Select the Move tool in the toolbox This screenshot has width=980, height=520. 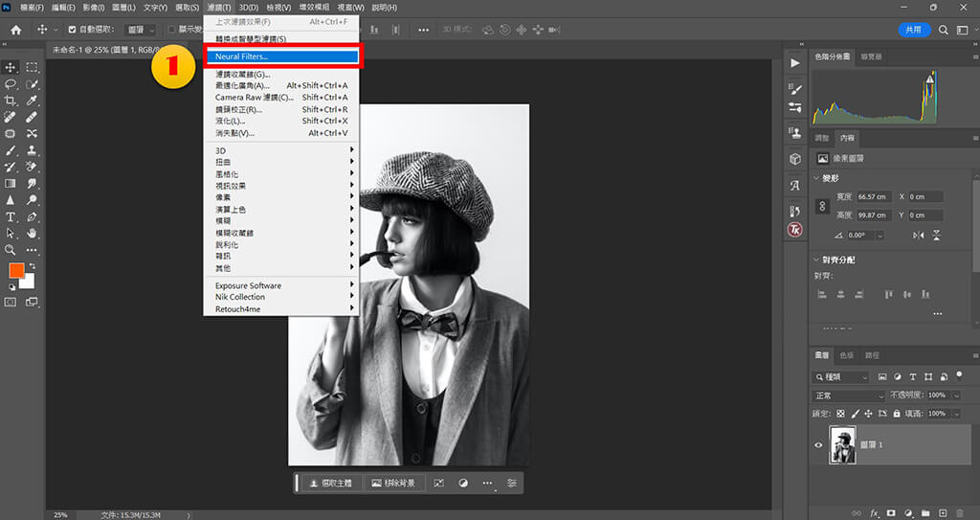(x=11, y=67)
